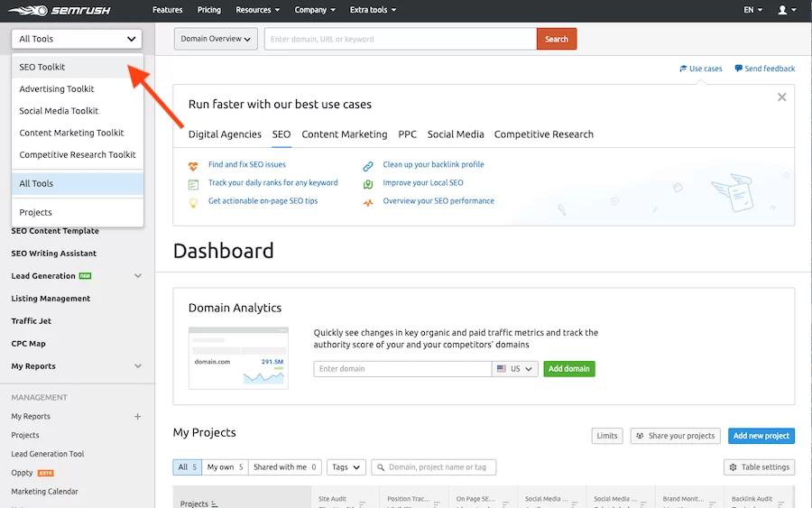Click the orange Search button
812x508 pixels.
pyautogui.click(x=557, y=39)
